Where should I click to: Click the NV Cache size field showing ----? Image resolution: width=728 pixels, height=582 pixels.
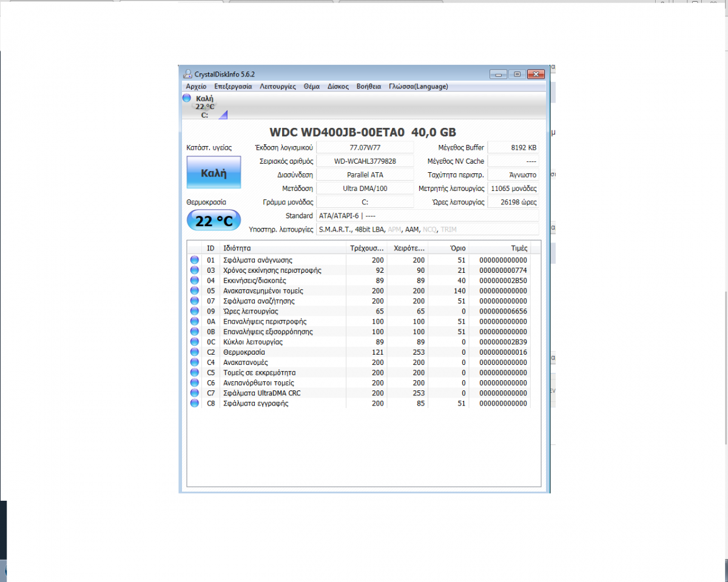click(513, 161)
